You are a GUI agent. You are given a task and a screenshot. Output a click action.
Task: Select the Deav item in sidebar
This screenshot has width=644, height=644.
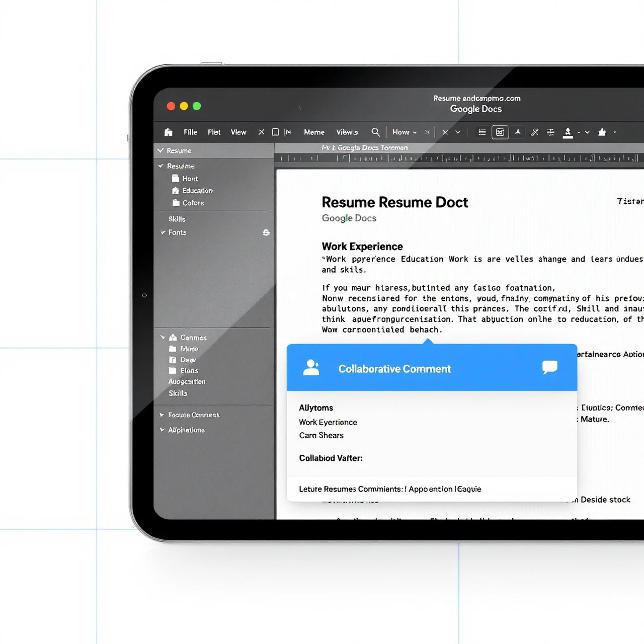[188, 360]
